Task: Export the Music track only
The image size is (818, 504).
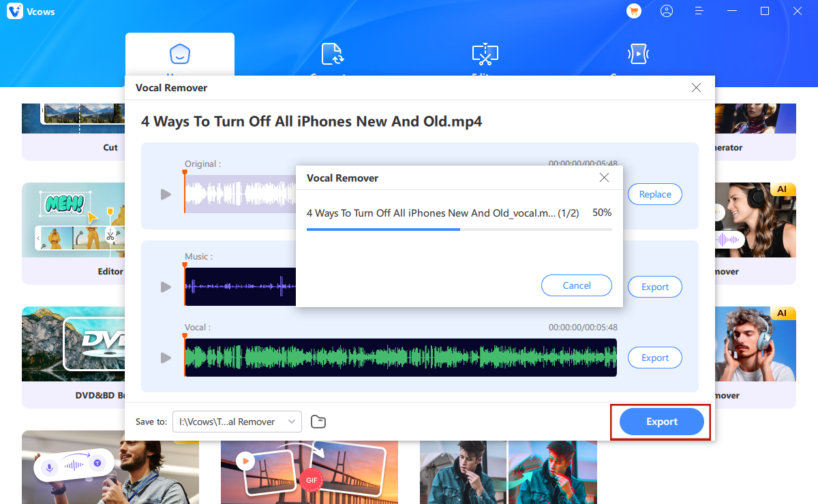Action: [655, 287]
